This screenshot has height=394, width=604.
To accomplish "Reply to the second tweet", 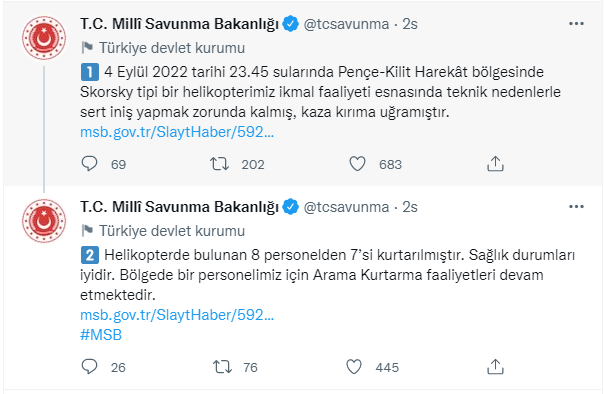I will tap(89, 366).
